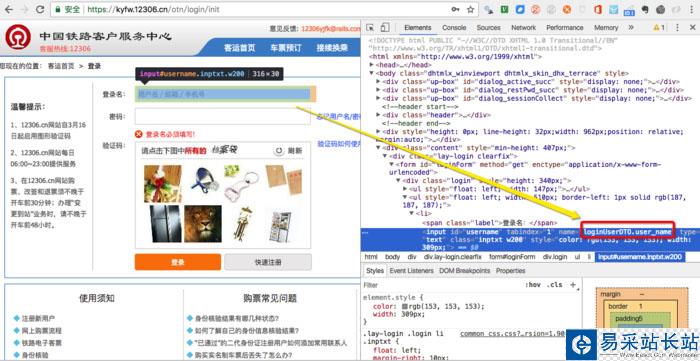Click the 12306 China Railway logo

pos(18,37)
